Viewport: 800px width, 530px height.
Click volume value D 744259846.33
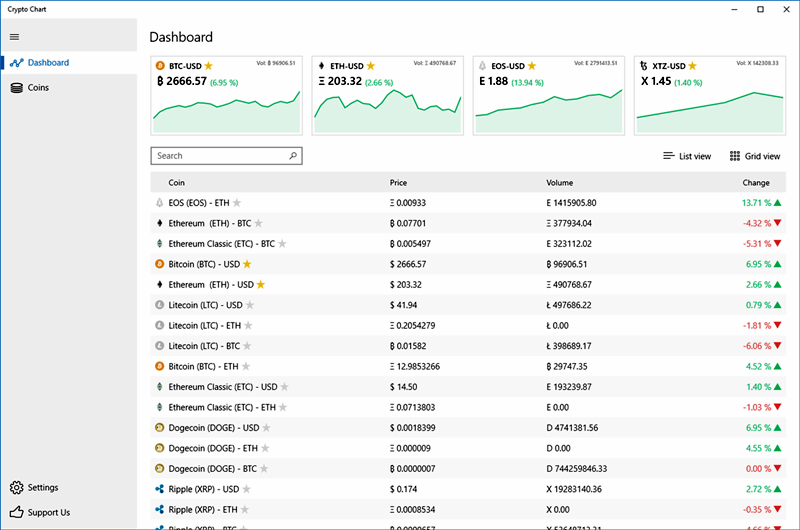[577, 468]
